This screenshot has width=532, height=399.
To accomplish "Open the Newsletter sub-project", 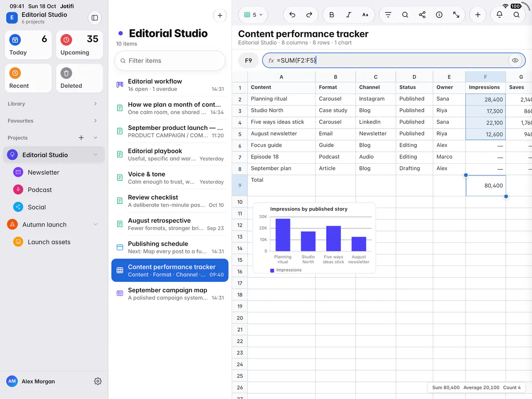I will click(x=53, y=172).
